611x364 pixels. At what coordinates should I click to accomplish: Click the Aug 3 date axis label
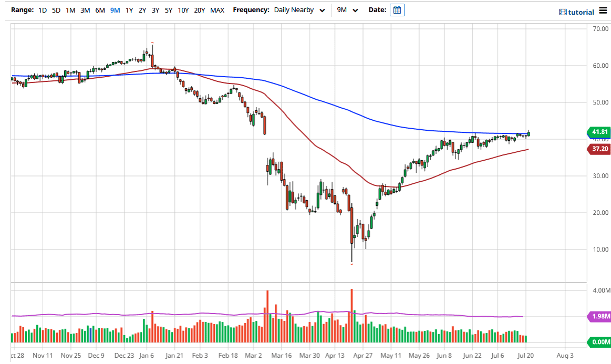pyautogui.click(x=565, y=356)
